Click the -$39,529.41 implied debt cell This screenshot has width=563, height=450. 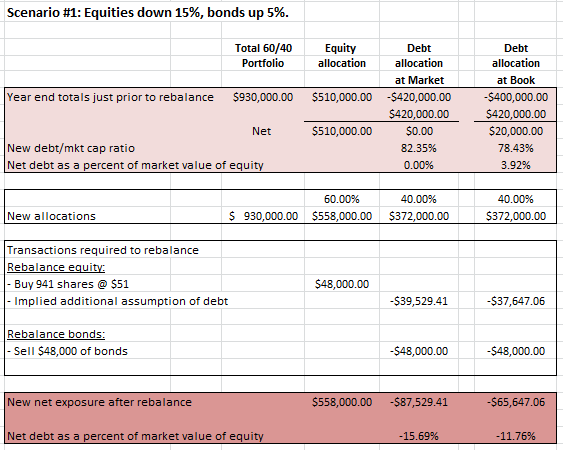419,301
